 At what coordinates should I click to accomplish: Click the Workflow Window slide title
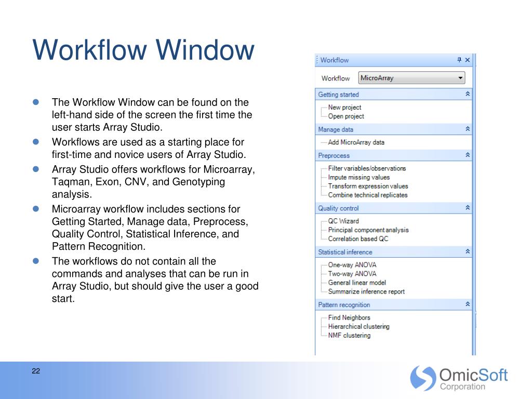[x=143, y=50]
